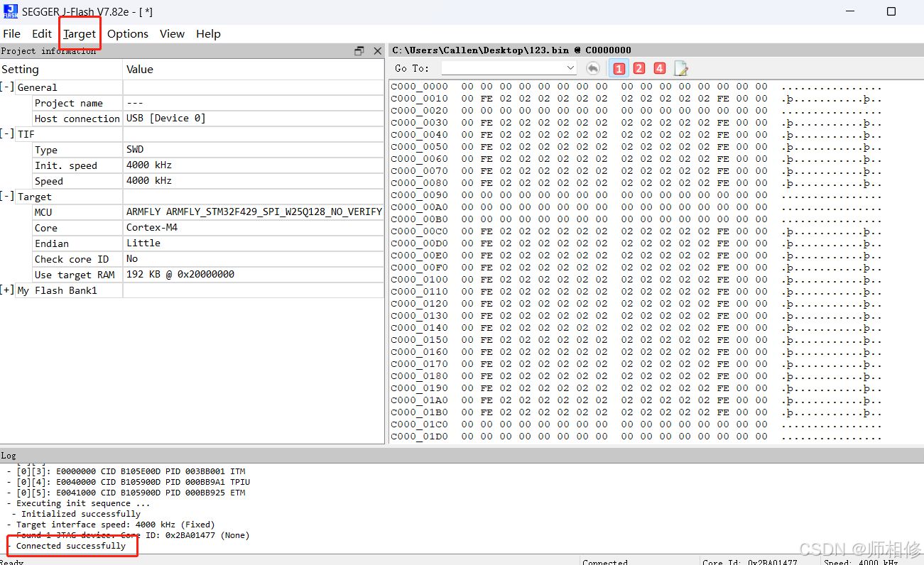Open the File menu
924x565 pixels.
coord(12,33)
